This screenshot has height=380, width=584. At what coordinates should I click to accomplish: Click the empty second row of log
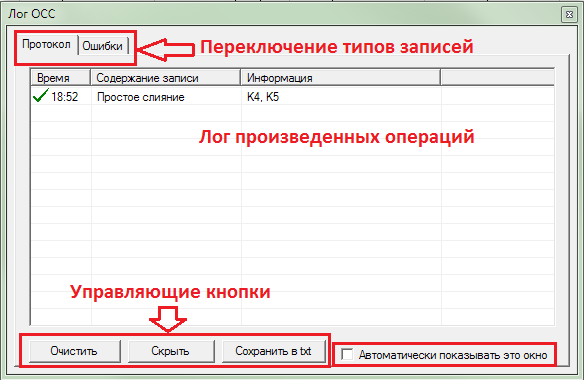293,113
